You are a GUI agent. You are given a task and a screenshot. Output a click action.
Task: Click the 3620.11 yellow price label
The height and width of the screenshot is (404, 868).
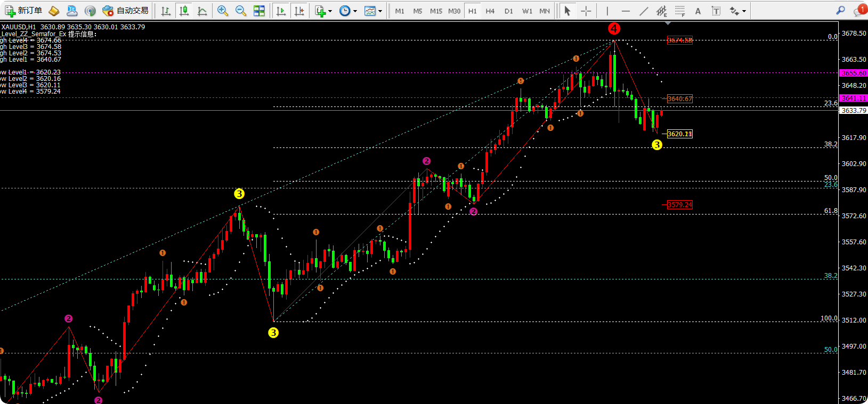pos(680,134)
